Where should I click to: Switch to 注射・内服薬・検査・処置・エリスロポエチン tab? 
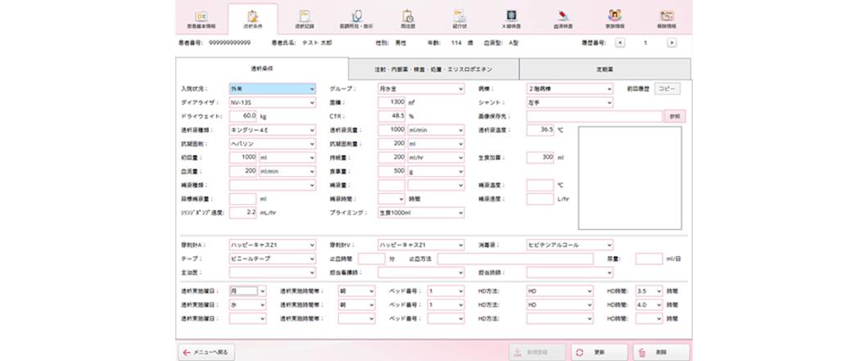click(x=434, y=69)
